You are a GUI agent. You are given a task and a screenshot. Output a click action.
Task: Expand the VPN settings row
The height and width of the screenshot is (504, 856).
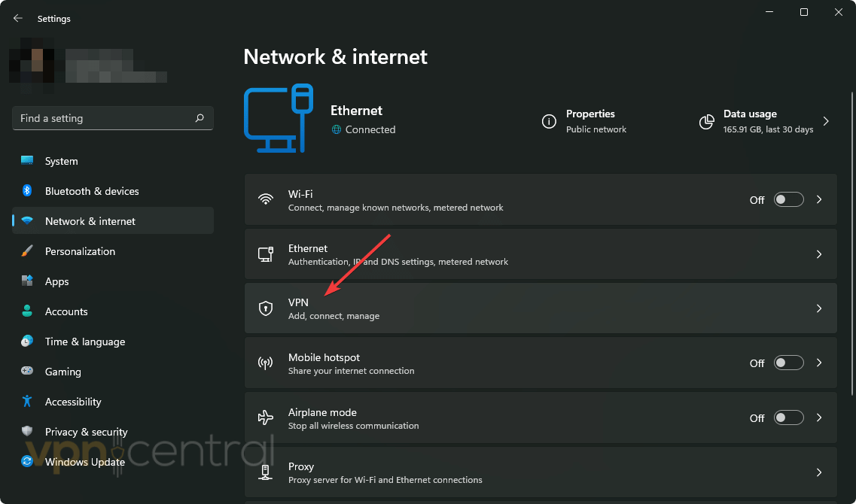point(819,308)
